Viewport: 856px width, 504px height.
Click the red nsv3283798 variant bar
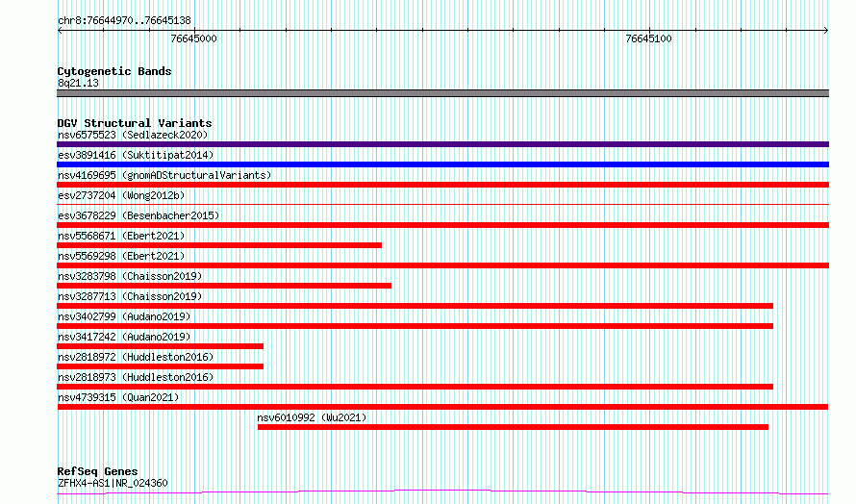coord(224,286)
